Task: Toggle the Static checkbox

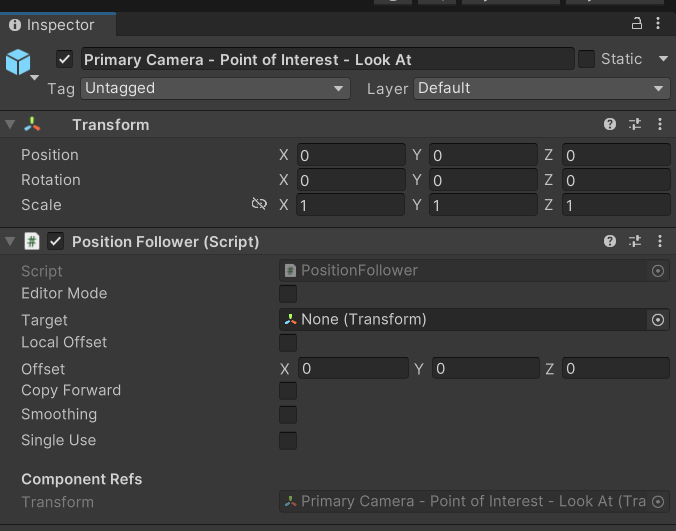Action: (586, 59)
